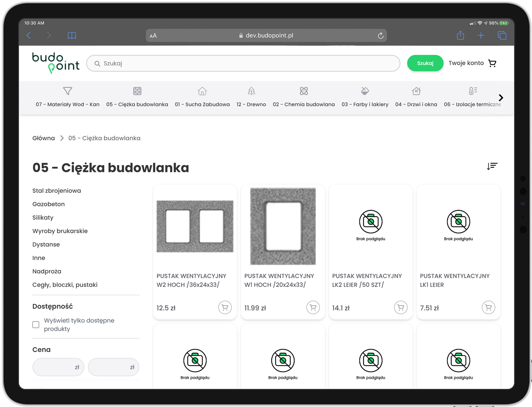The height and width of the screenshot is (407, 532).
Task: Click the budopoint logo
Action: tap(56, 63)
